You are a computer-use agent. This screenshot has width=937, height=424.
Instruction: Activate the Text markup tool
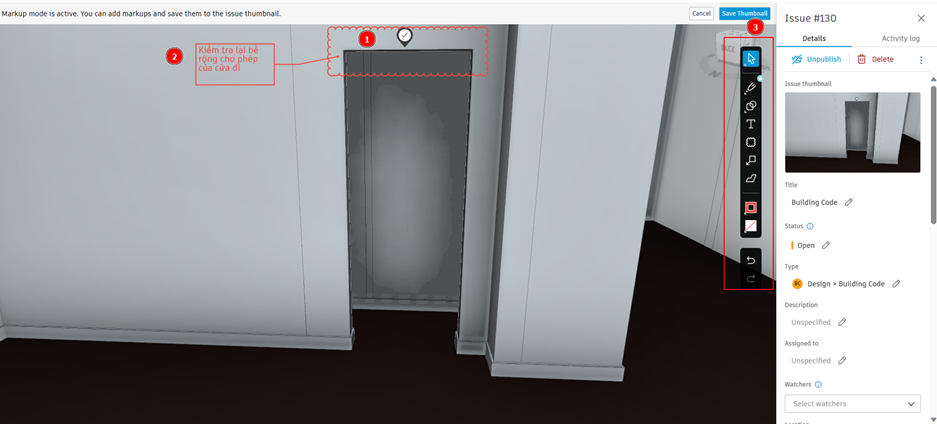(751, 124)
